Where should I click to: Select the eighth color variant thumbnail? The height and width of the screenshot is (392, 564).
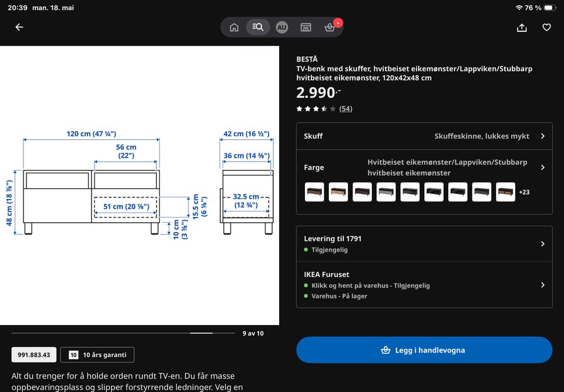482,192
